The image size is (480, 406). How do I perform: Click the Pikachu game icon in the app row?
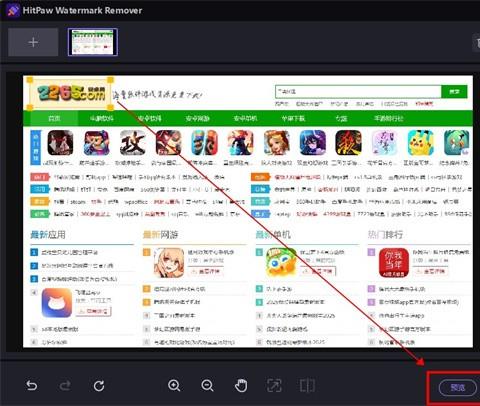tap(420, 143)
